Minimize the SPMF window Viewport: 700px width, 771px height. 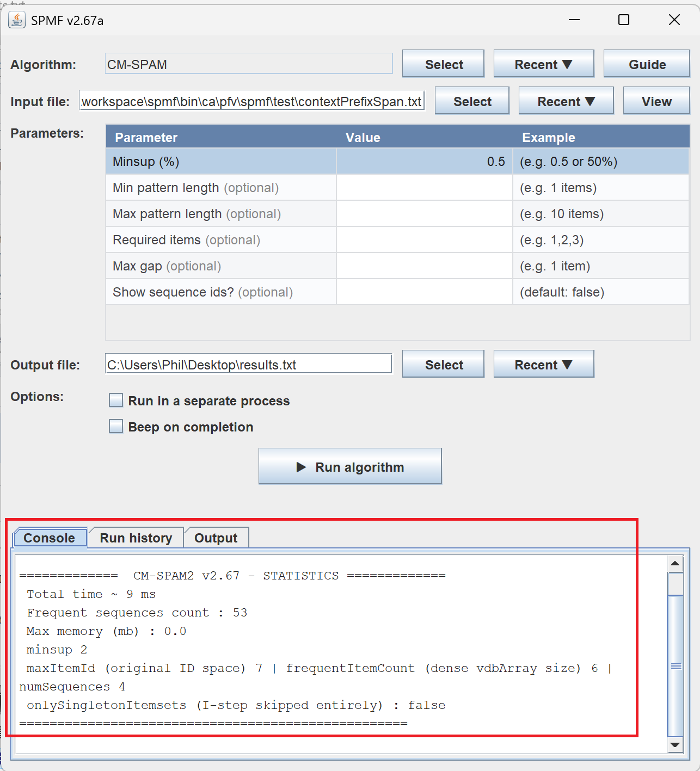(574, 20)
